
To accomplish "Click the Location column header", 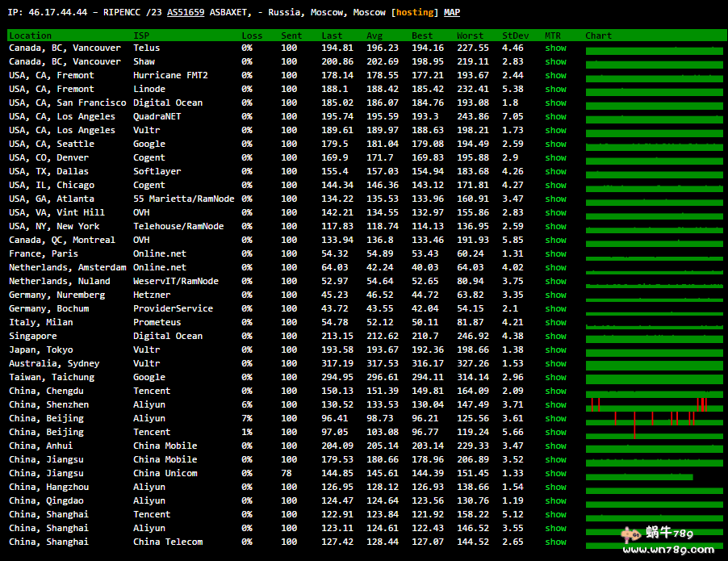I will [30, 36].
